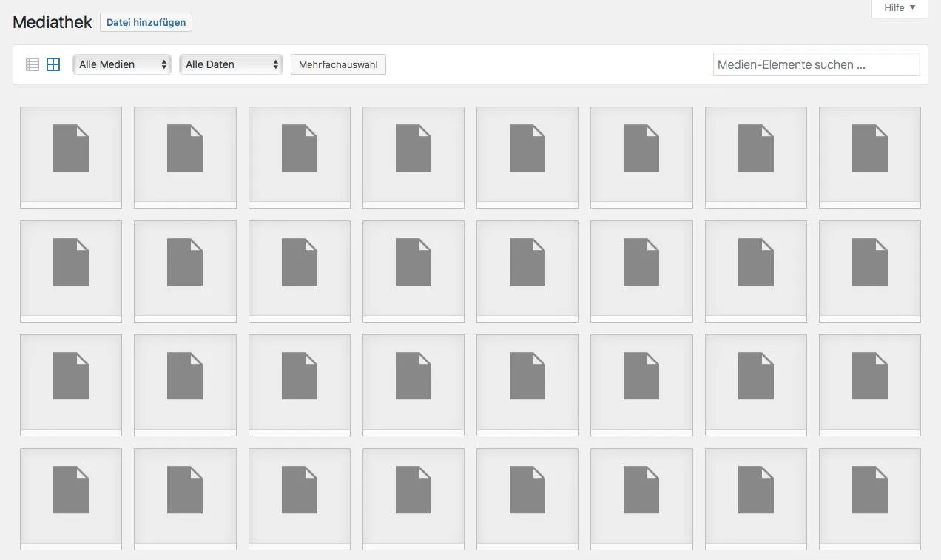Expand the Hilfe help tab
Viewport: 941px width, 560px height.
(900, 8)
